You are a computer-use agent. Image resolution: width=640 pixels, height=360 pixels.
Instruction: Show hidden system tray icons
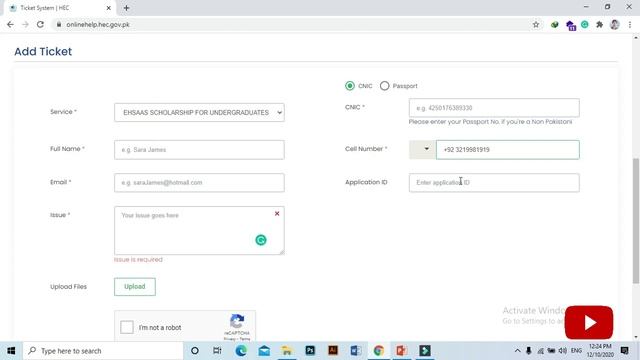point(518,351)
